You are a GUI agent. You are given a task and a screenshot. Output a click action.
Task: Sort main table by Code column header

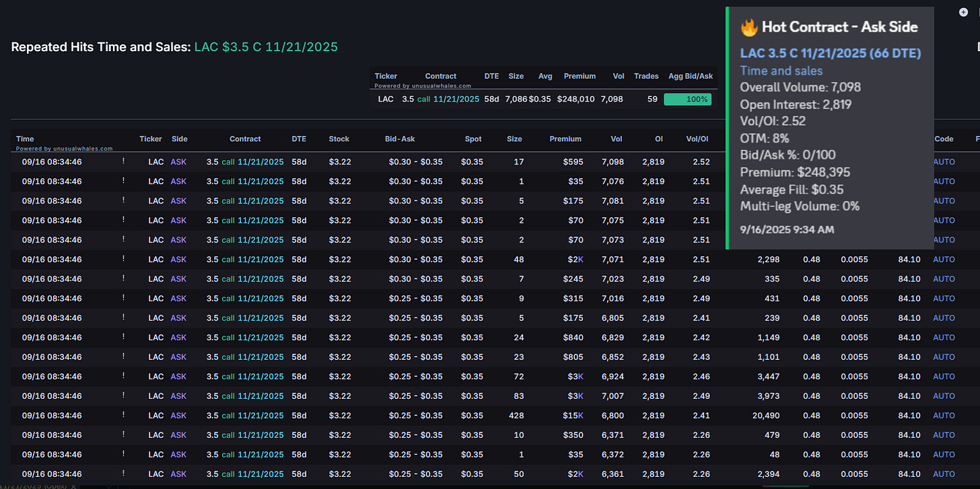[x=944, y=139]
